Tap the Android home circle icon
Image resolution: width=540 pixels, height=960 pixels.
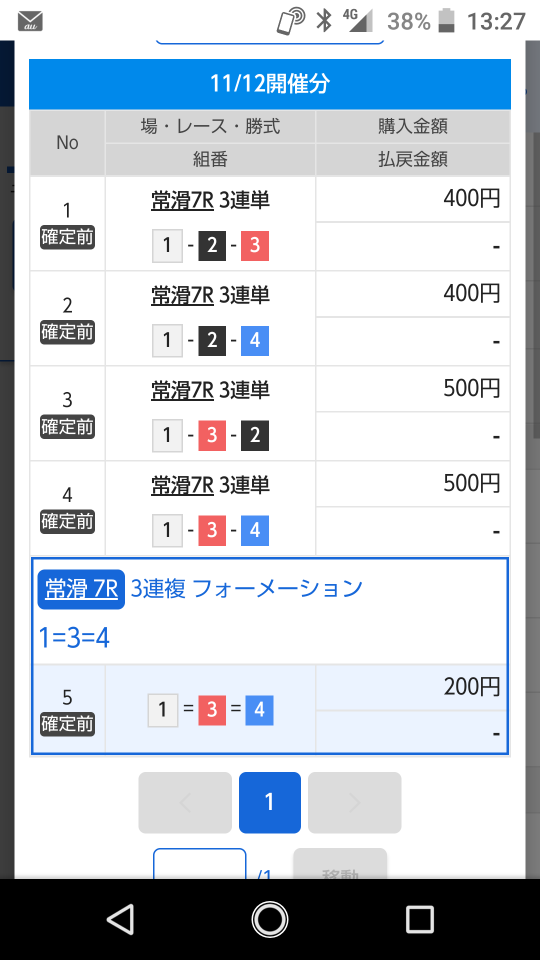pos(270,919)
